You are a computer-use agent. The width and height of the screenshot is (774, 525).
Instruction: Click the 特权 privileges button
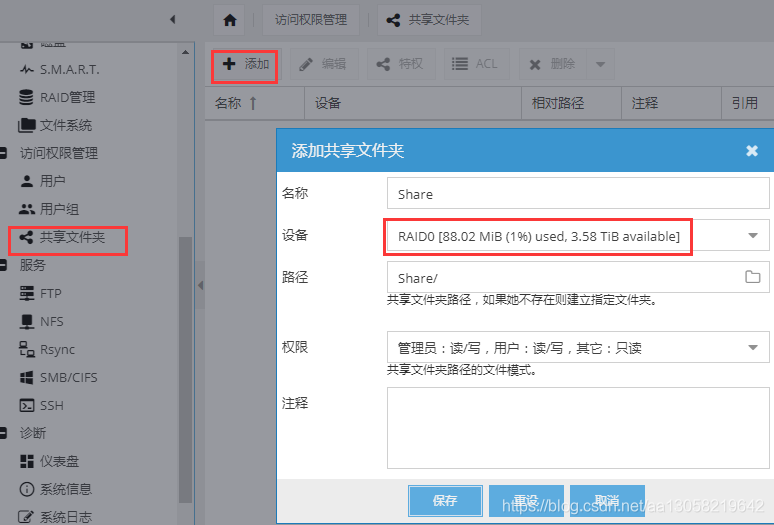coord(401,64)
